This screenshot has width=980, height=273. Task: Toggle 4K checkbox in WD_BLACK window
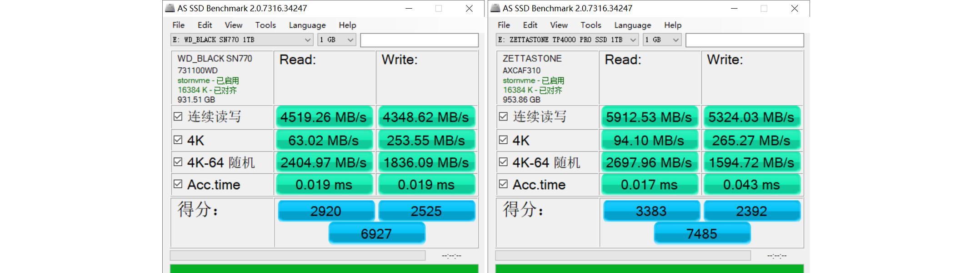pyautogui.click(x=178, y=140)
